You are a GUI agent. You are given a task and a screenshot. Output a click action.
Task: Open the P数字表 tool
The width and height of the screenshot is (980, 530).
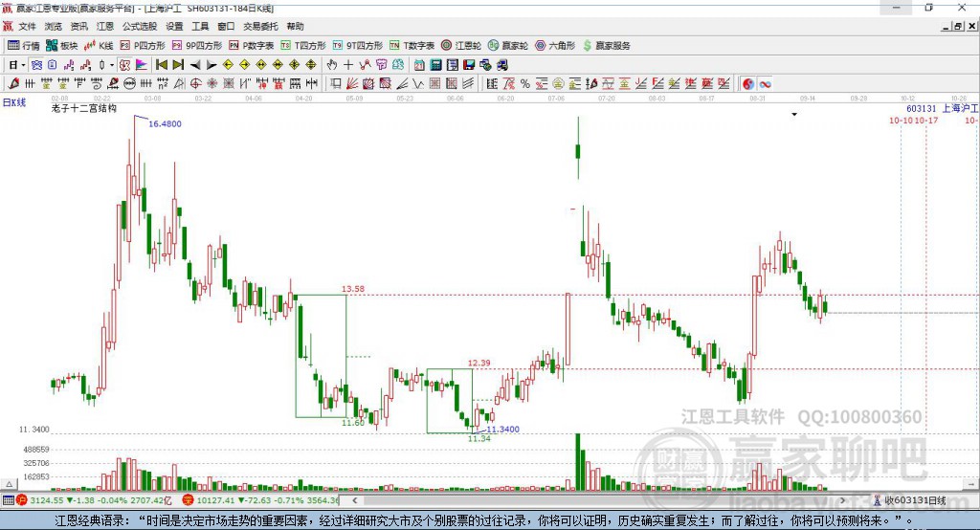coord(252,46)
